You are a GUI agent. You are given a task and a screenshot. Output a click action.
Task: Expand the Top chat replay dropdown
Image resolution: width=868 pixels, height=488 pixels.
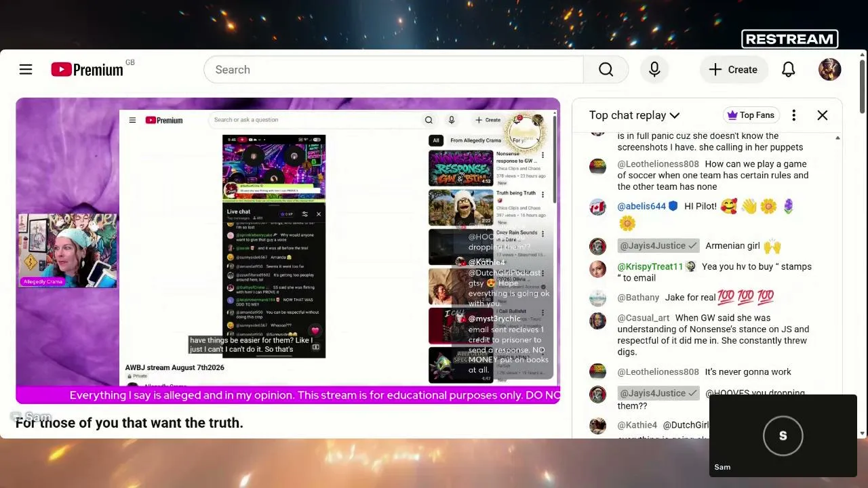click(634, 115)
